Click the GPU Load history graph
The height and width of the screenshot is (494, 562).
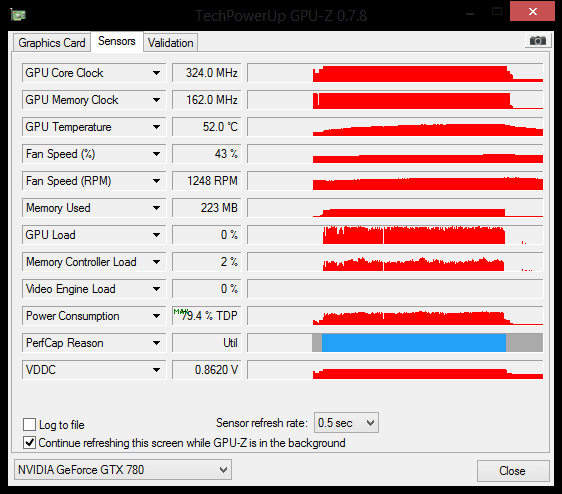395,235
